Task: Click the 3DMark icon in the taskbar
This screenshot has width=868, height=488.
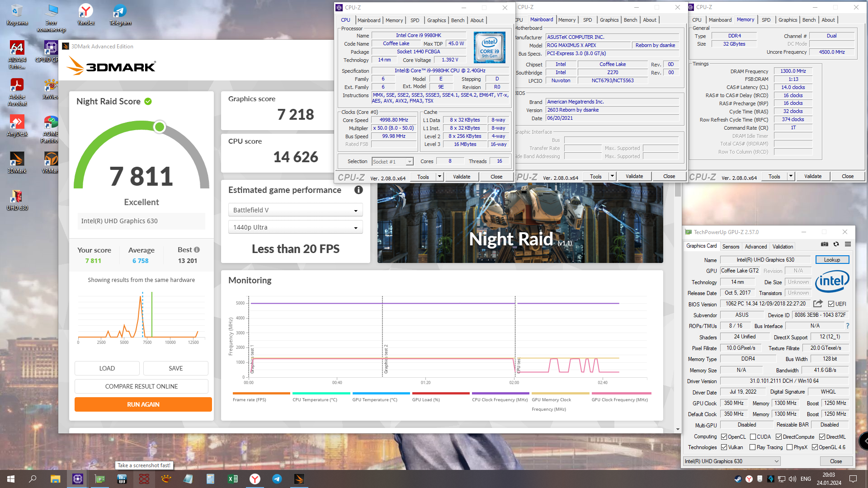Action: pos(299,479)
